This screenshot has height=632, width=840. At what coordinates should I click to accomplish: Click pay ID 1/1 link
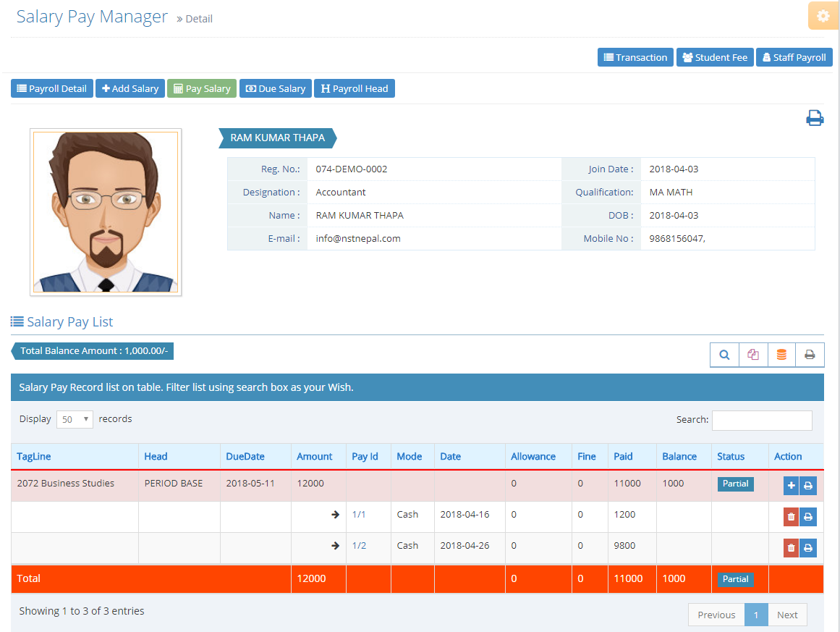[x=359, y=515]
